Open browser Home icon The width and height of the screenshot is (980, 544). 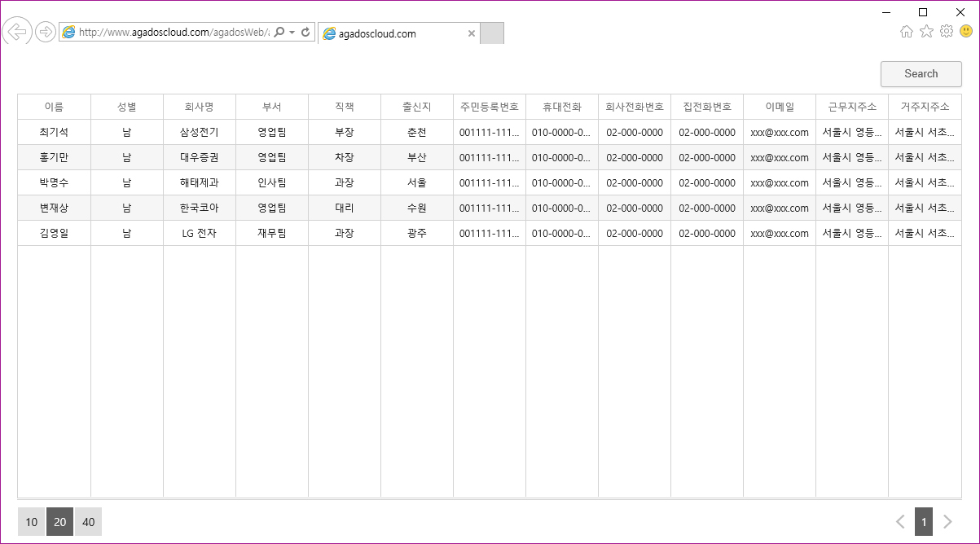907,32
